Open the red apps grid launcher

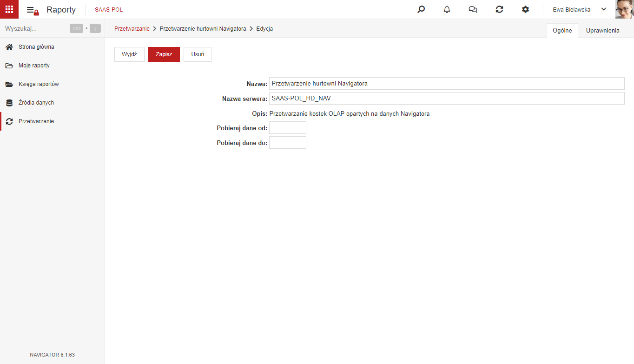coord(9,9)
